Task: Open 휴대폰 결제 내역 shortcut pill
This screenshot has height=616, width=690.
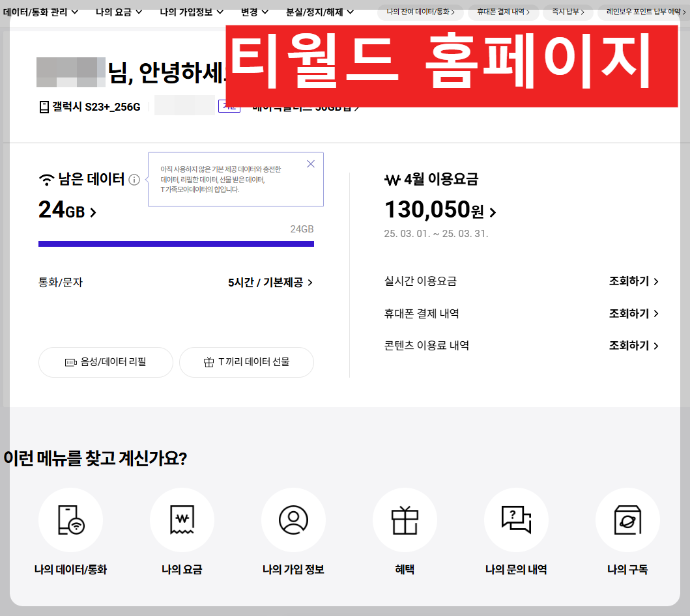Action: 504,12
